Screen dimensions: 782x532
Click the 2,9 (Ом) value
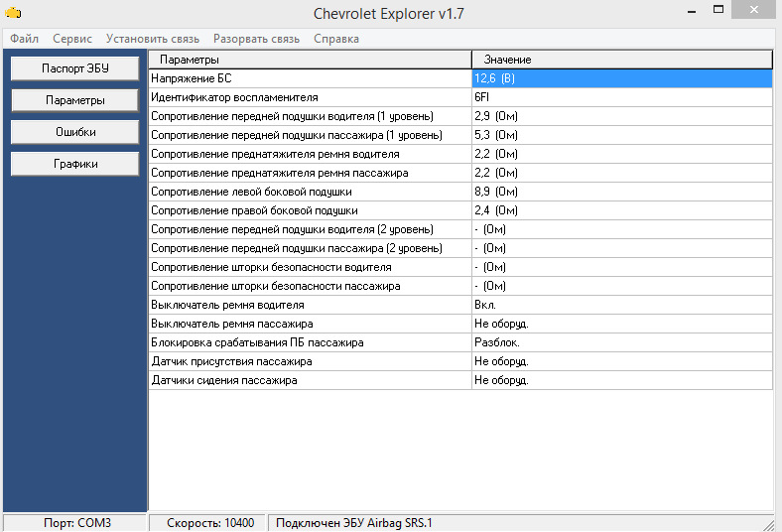[622, 116]
